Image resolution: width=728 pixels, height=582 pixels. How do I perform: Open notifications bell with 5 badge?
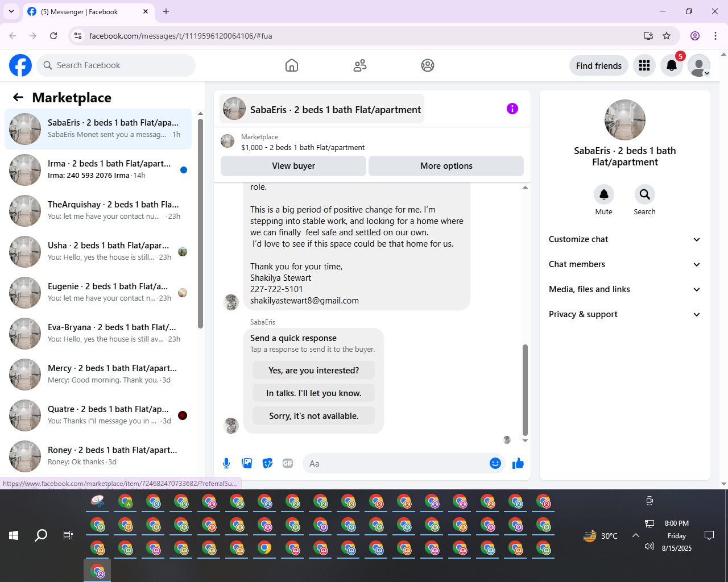pos(672,65)
